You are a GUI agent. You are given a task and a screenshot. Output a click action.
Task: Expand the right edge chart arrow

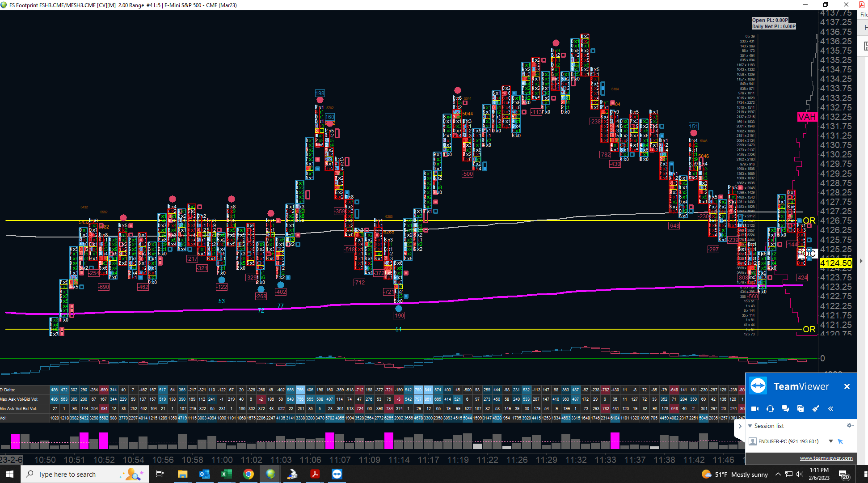click(x=861, y=261)
